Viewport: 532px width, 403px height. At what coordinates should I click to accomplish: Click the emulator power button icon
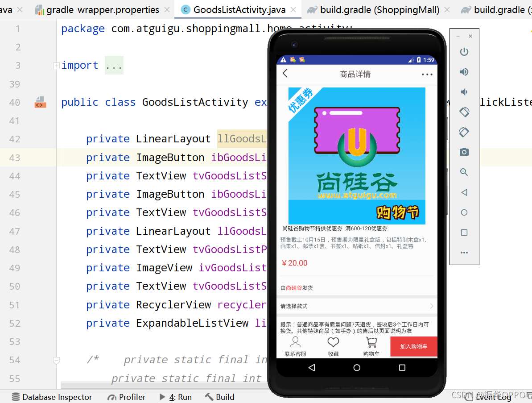pos(464,52)
